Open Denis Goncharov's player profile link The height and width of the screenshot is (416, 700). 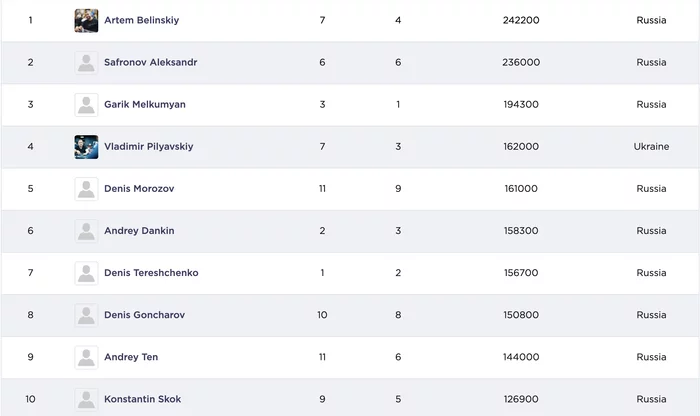tap(144, 315)
